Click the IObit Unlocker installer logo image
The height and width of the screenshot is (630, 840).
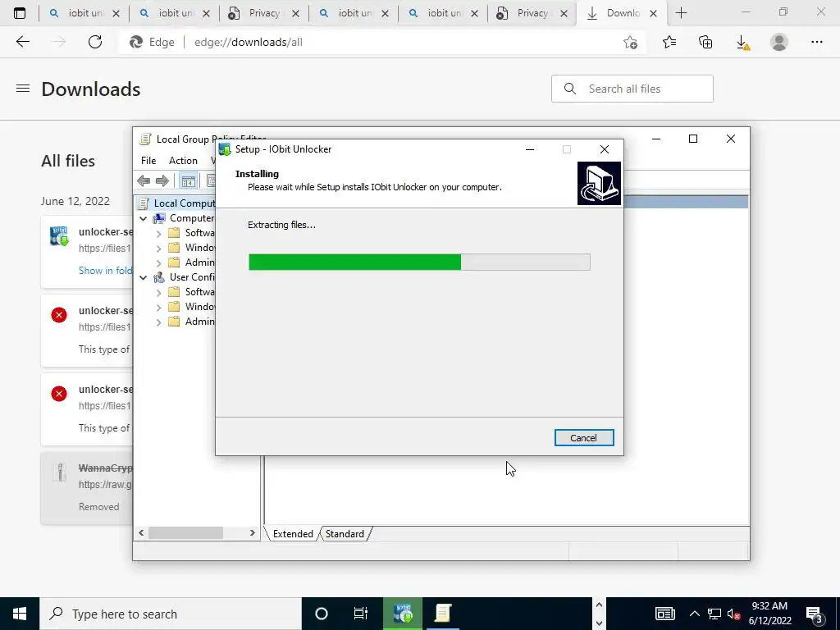pos(599,183)
